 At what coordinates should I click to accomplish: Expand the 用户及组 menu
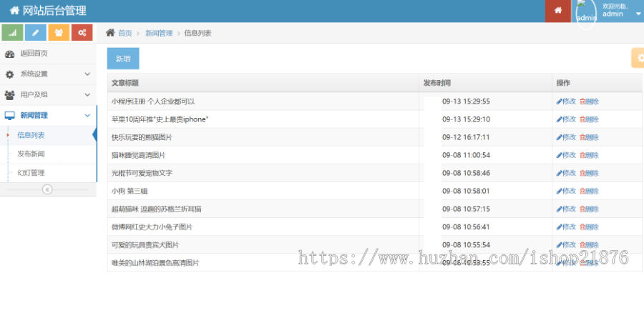[x=47, y=94]
